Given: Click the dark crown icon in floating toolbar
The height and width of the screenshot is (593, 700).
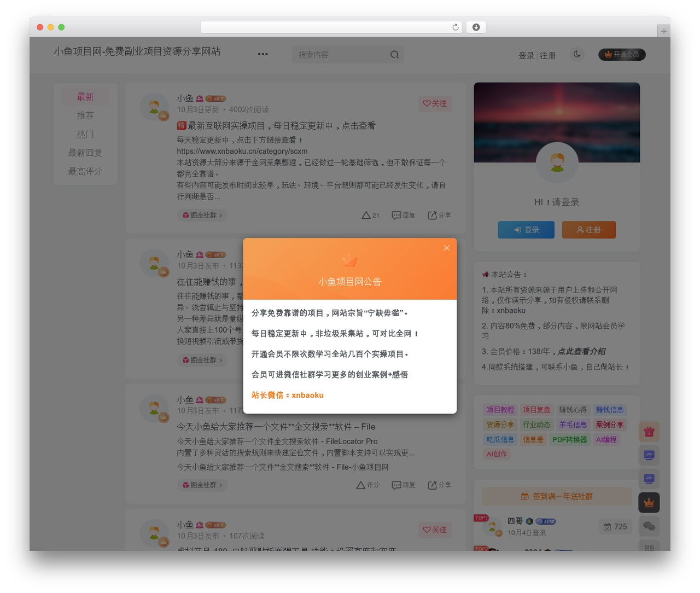Looking at the screenshot, I should coord(649,503).
